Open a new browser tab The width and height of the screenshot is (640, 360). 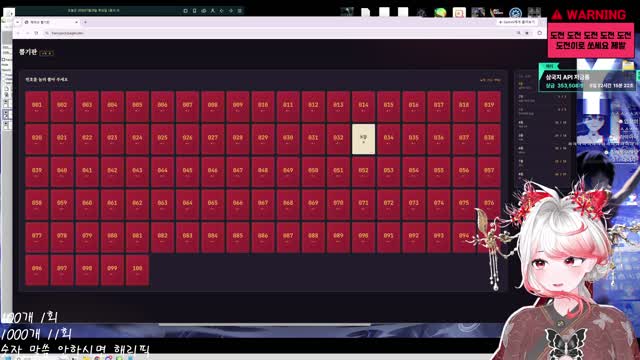[85, 22]
